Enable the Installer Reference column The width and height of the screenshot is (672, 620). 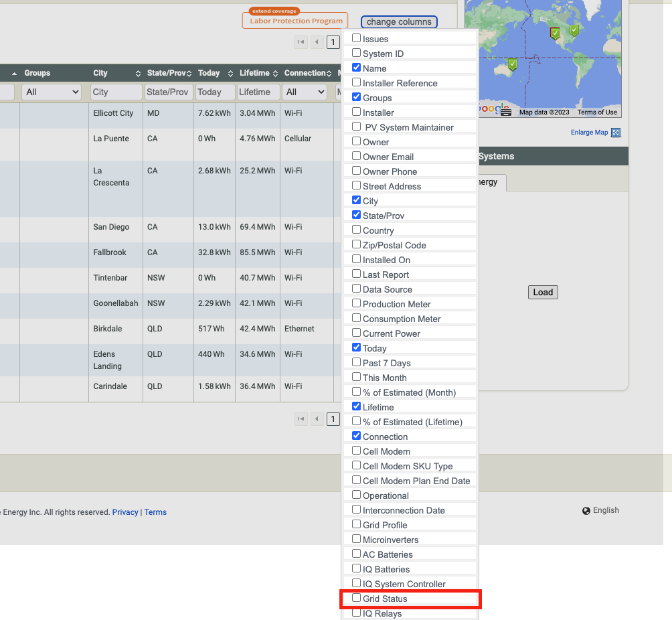pyautogui.click(x=356, y=82)
